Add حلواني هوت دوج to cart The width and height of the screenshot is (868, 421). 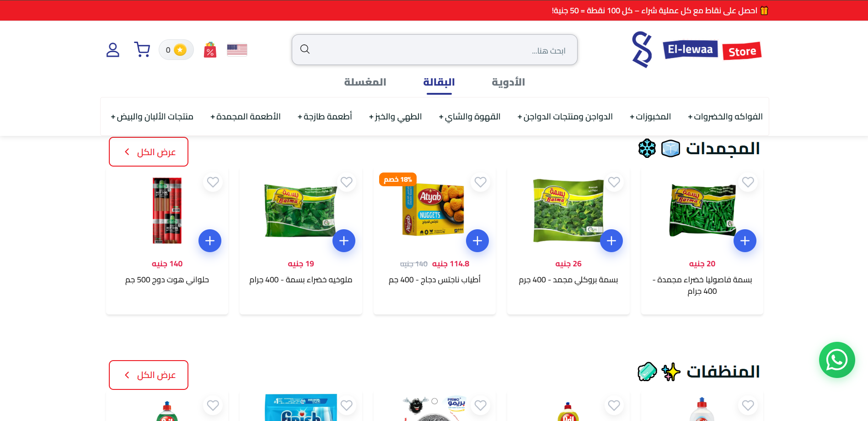coord(210,241)
